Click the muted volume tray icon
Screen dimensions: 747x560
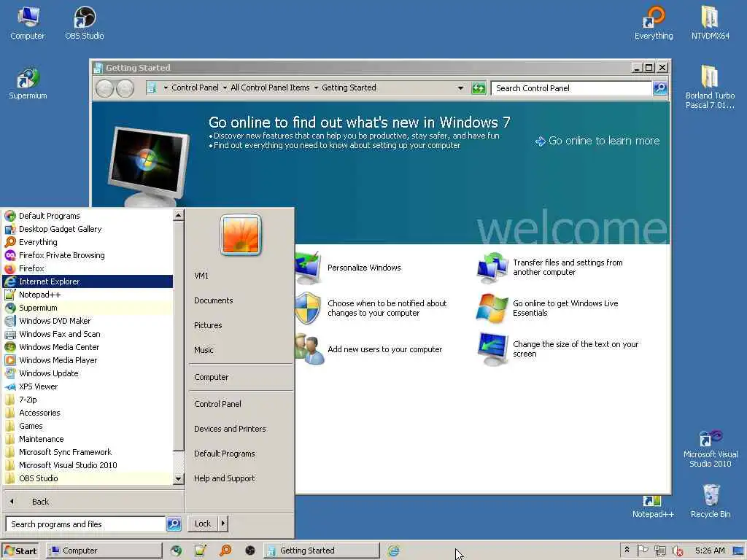click(x=677, y=551)
